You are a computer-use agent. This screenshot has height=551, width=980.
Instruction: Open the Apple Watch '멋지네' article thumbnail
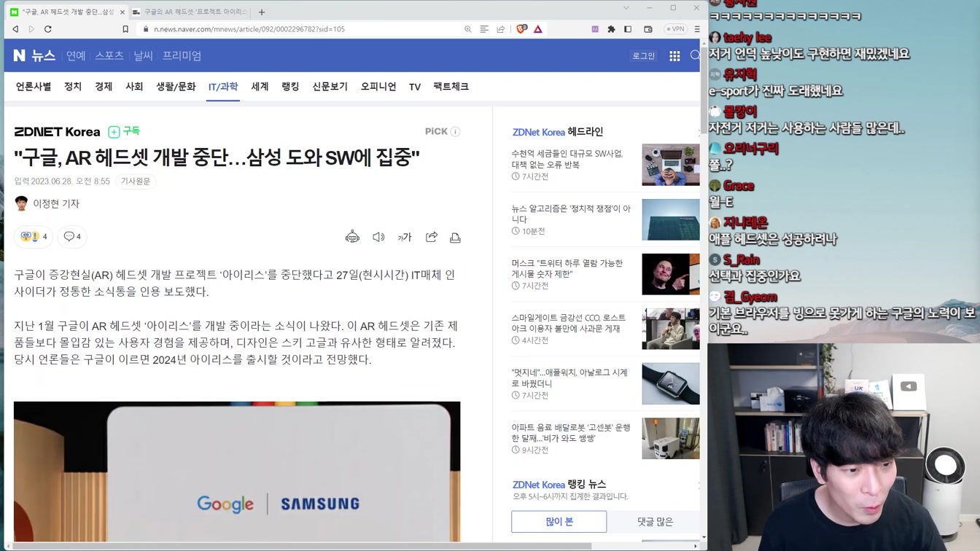(671, 383)
